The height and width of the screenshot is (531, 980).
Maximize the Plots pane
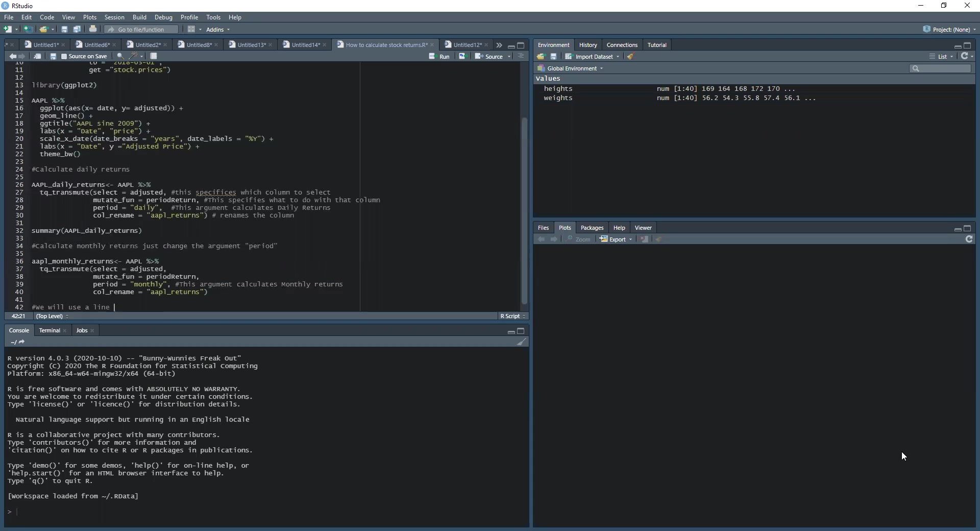tap(967, 228)
